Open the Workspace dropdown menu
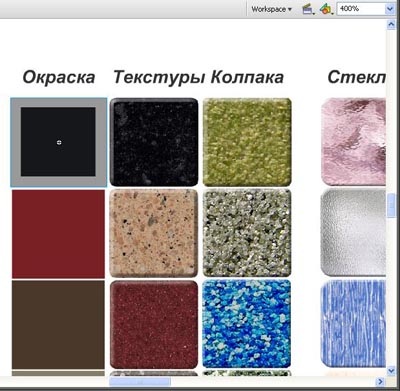The width and height of the screenshot is (400, 391). point(271,9)
